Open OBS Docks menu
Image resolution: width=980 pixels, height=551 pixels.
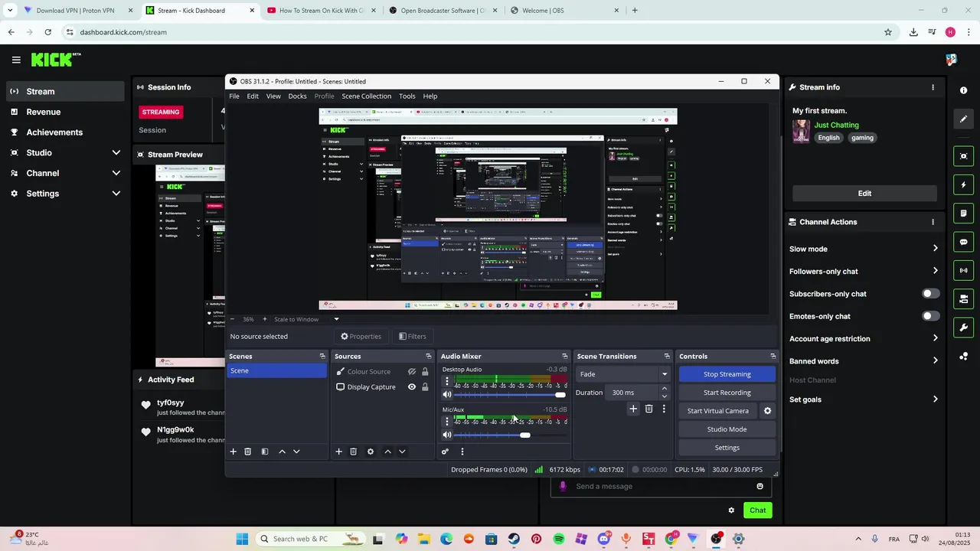click(297, 96)
